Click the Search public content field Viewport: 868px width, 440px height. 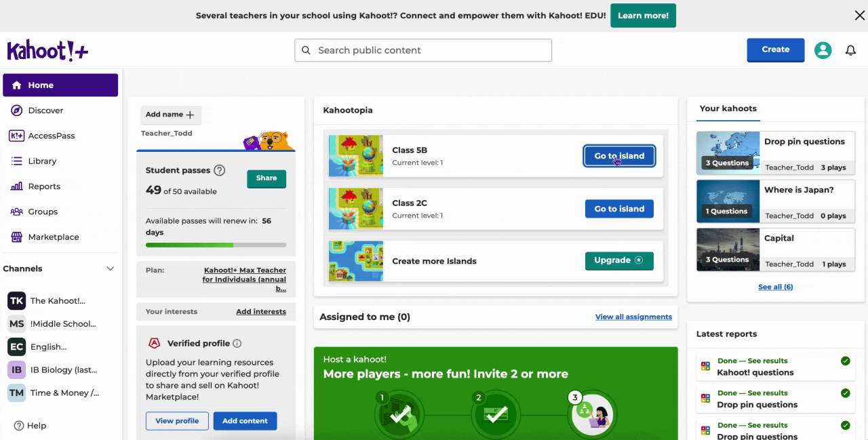[x=422, y=50]
